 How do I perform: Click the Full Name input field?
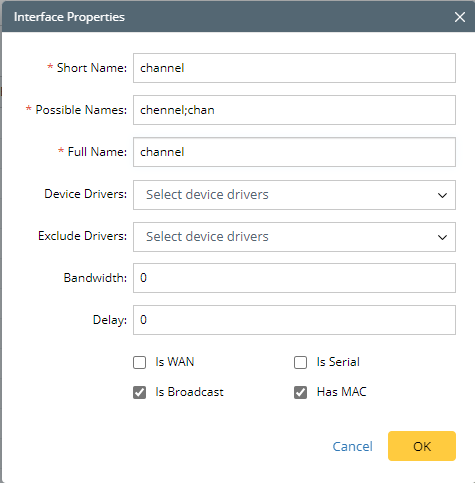(x=294, y=152)
